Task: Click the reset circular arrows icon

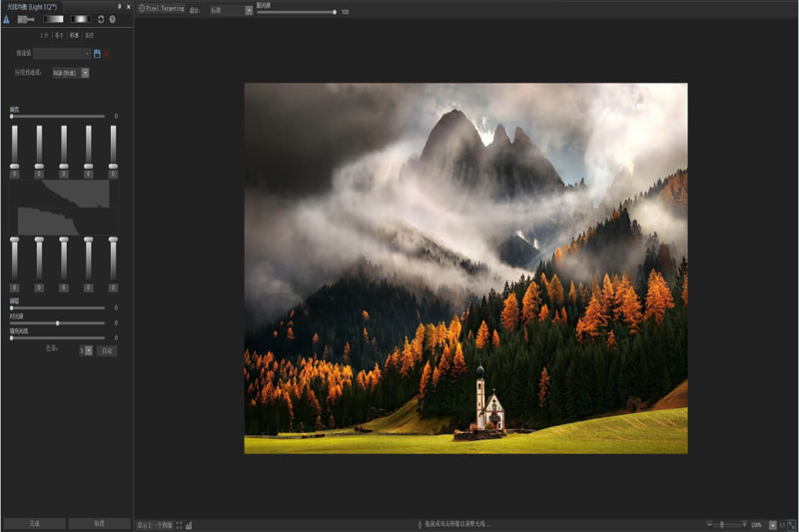Action: point(101,19)
